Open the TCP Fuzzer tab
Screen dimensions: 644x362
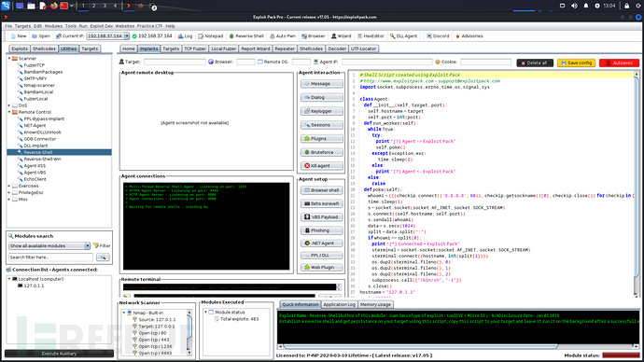[195, 49]
